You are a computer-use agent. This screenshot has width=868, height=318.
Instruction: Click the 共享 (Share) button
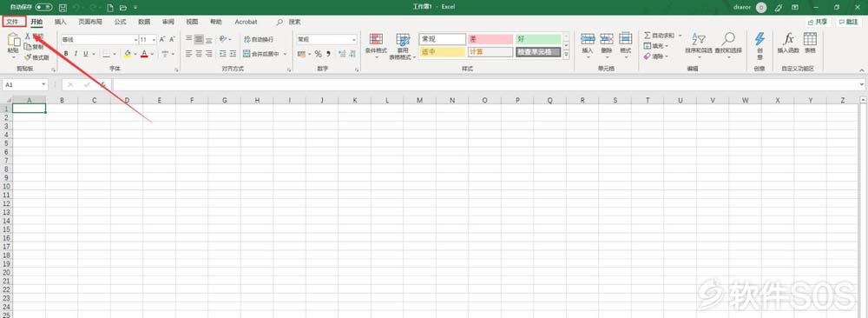[x=819, y=22]
